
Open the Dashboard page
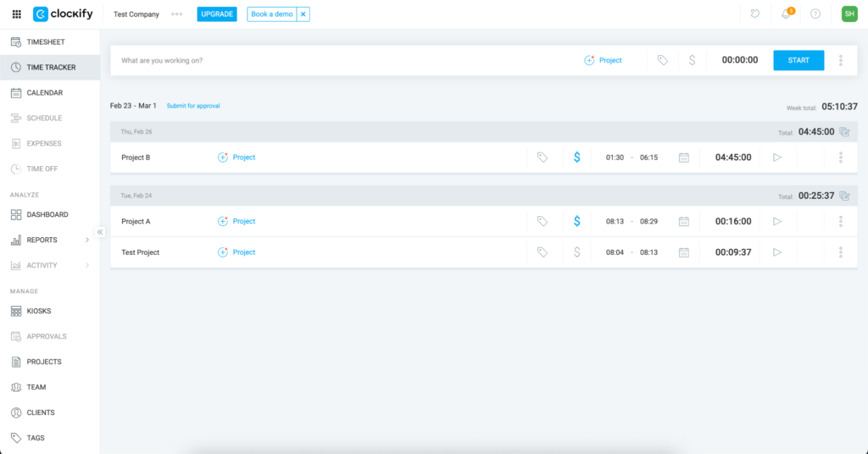click(x=50, y=214)
